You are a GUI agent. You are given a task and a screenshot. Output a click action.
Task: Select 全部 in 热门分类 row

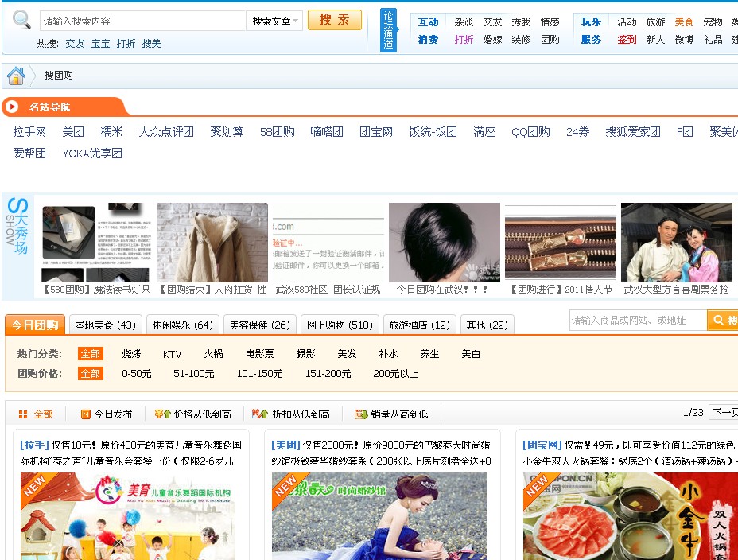(91, 354)
